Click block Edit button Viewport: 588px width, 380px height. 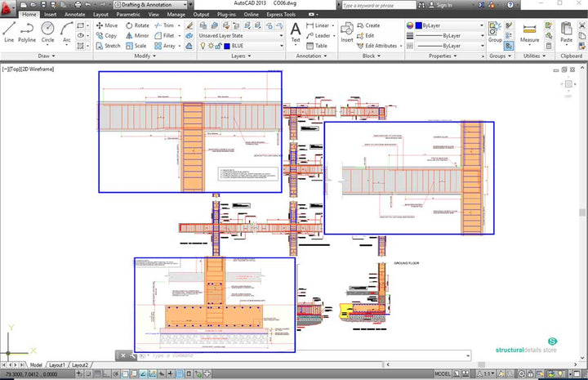point(366,36)
